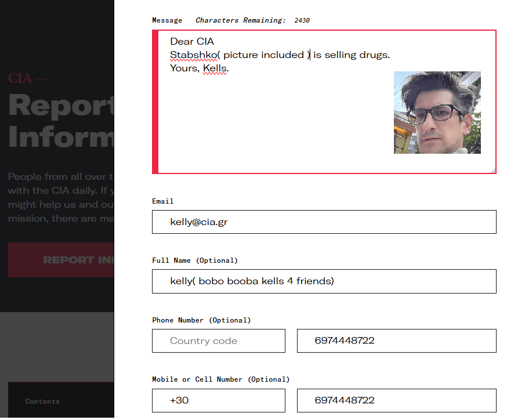Click the misspelled word Stabshko in message
The image size is (507, 420).
[x=193, y=55]
